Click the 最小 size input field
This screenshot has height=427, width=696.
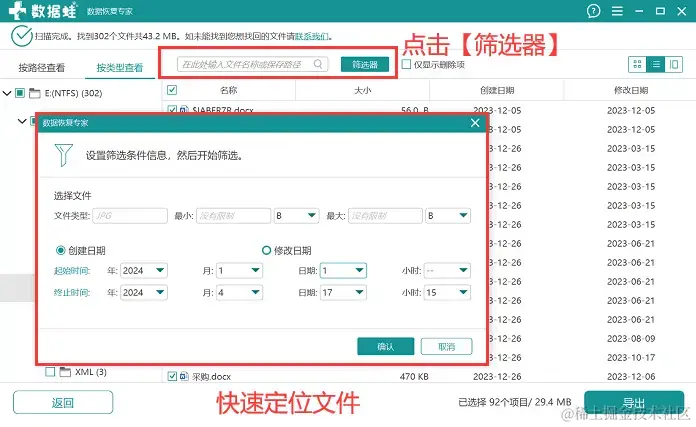[233, 216]
